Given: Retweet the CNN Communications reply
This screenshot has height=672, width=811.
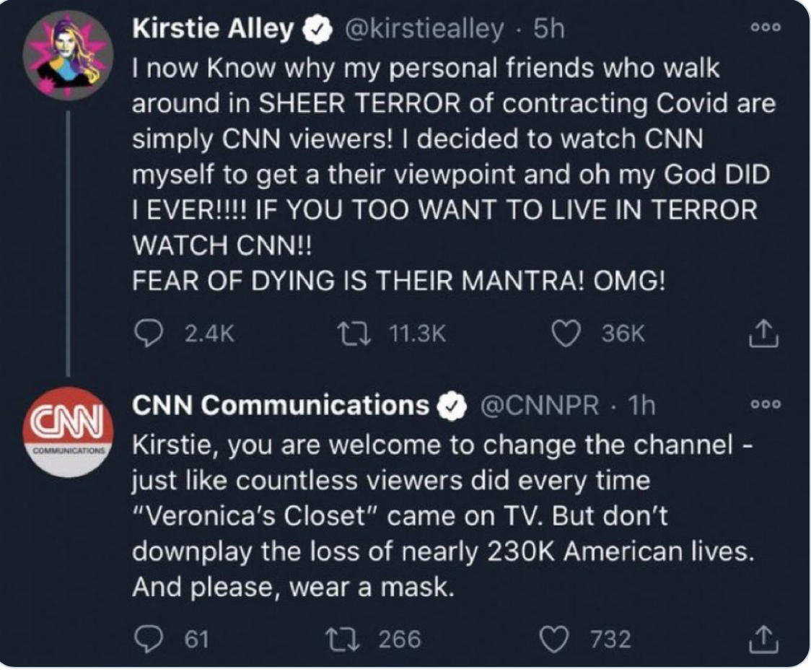Looking at the screenshot, I should 343,639.
